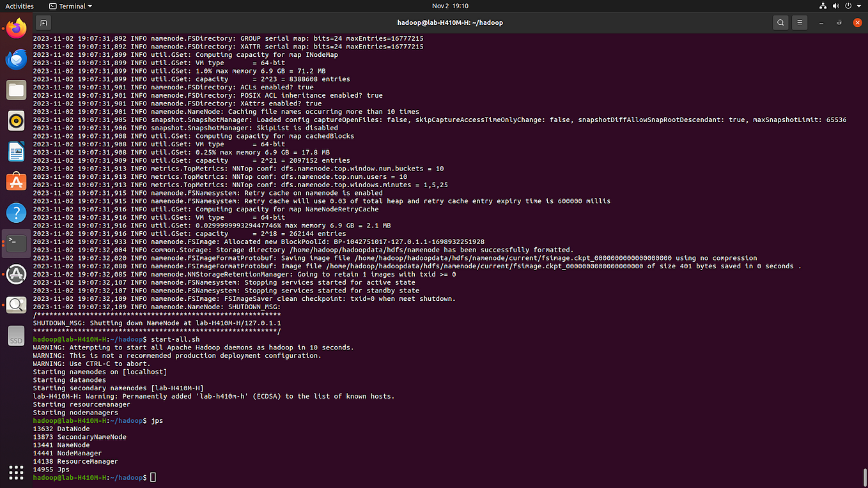Launch Thunderbird mail client
Image resolution: width=868 pixels, height=488 pixels.
(x=15, y=59)
